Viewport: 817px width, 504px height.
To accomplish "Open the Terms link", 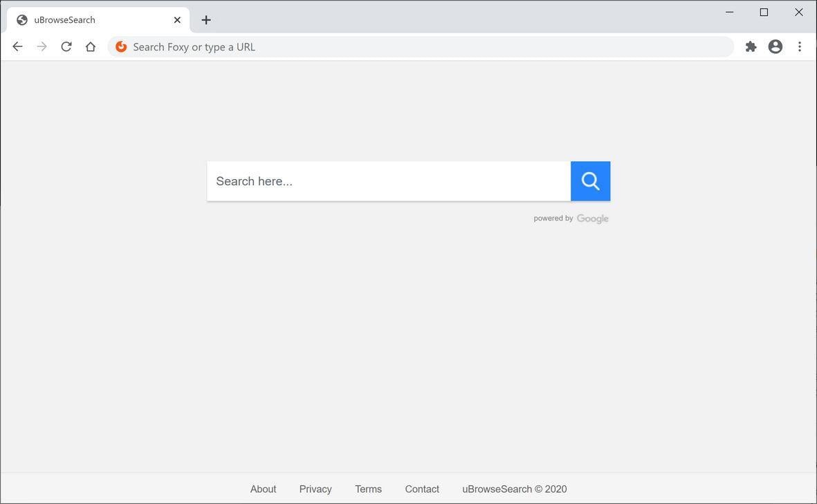I will (x=368, y=489).
